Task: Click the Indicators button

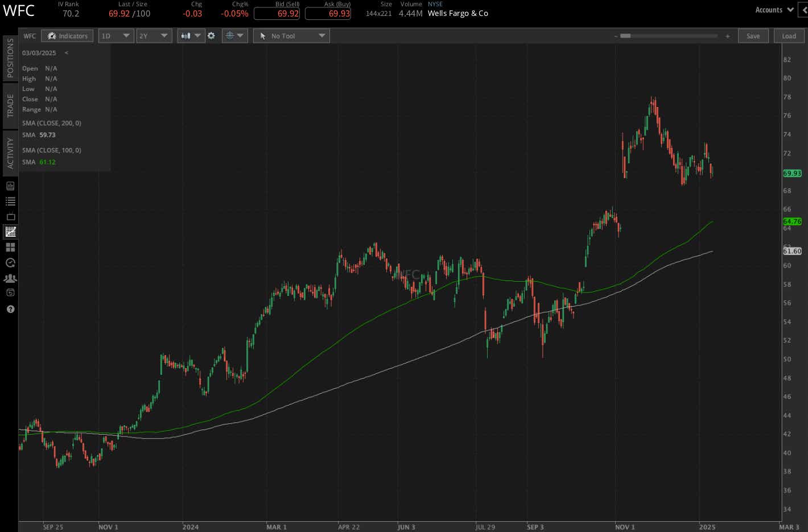Action: point(67,35)
